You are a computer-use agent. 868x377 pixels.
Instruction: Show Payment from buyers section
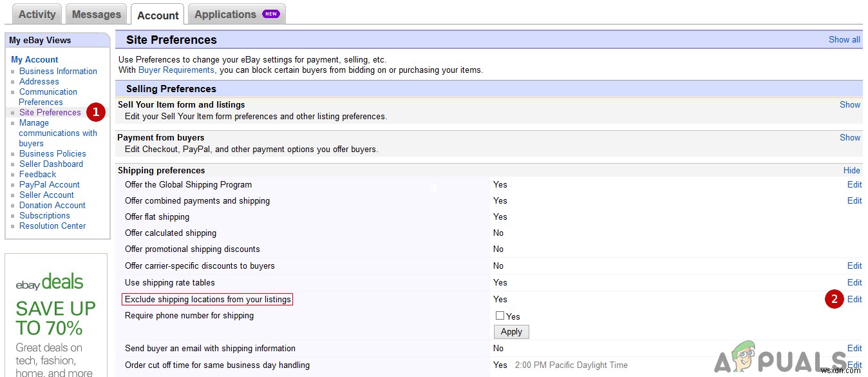pos(849,137)
